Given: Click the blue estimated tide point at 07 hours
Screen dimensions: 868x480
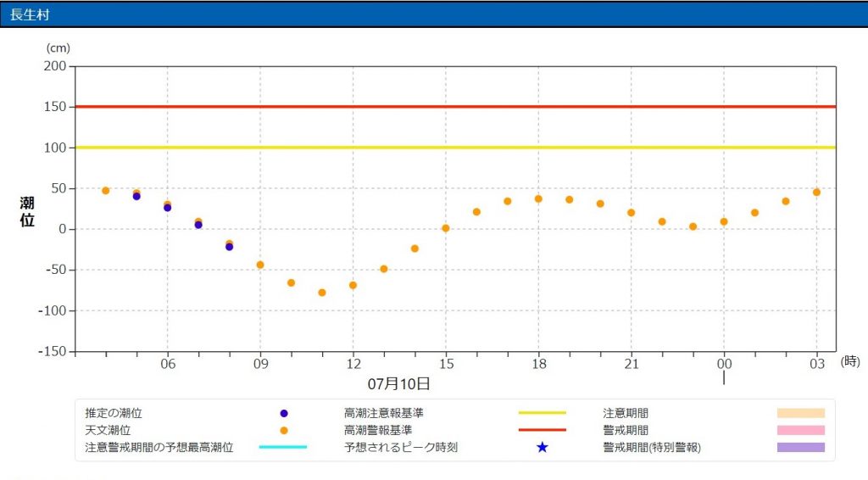Looking at the screenshot, I should point(198,226).
